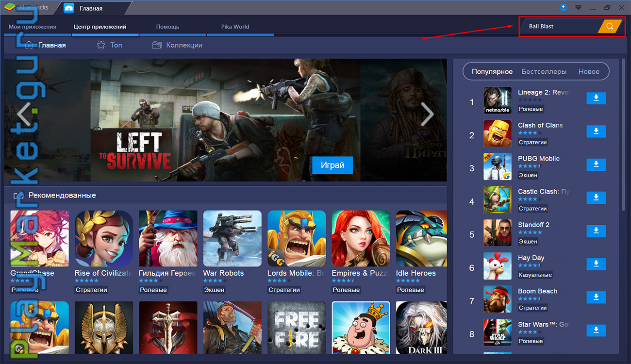Viewport: 631px width, 364px height.
Task: Open Castle Clash icon in popular list
Action: (x=498, y=199)
